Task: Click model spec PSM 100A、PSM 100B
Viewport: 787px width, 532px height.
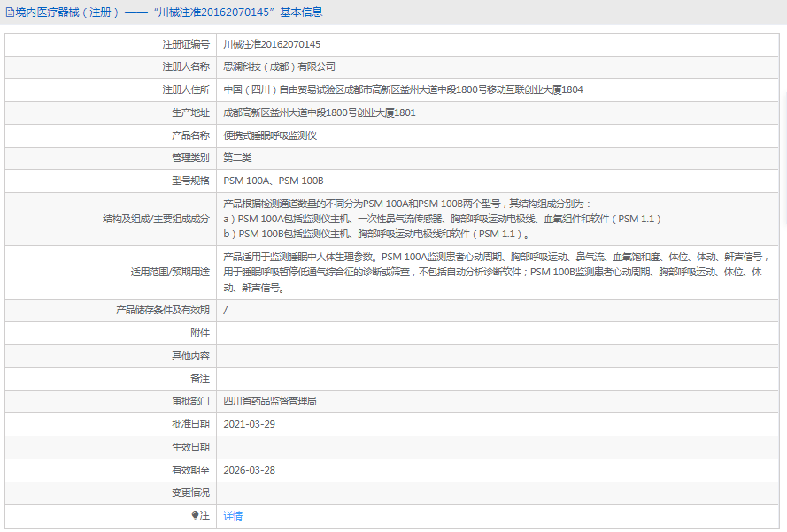Action: click(x=274, y=181)
